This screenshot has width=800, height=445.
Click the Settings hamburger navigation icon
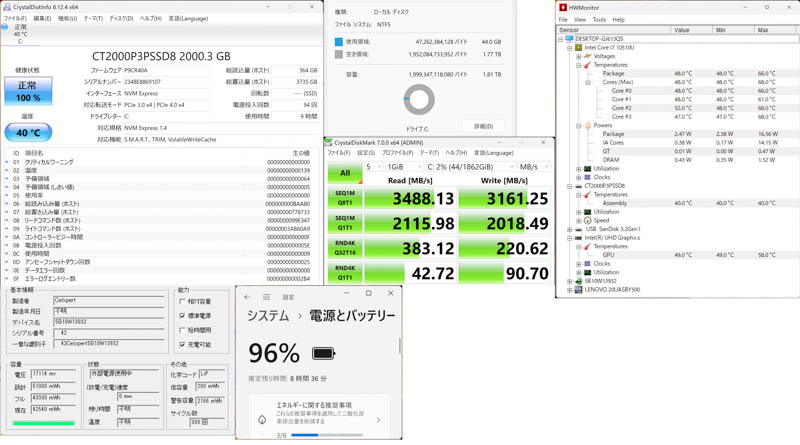pyautogui.click(x=266, y=297)
